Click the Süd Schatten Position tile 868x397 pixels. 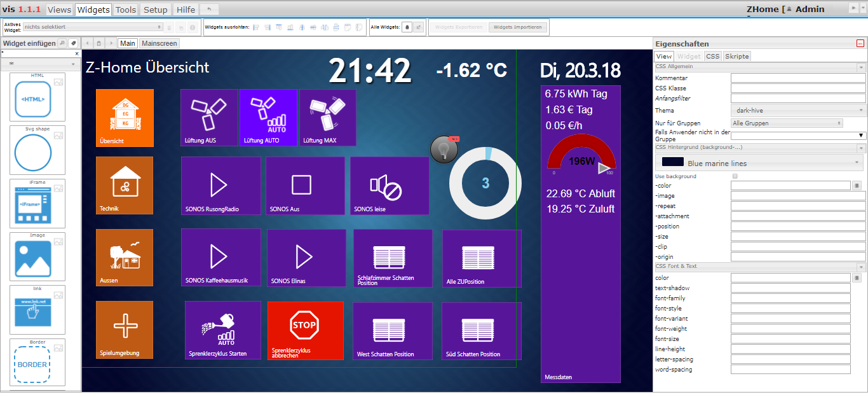click(x=482, y=331)
